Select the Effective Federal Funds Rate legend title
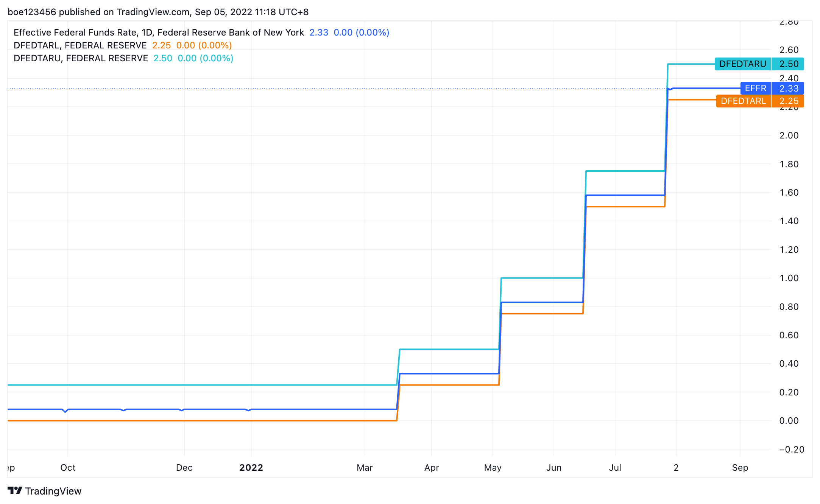The width and height of the screenshot is (820, 504). coord(159,33)
